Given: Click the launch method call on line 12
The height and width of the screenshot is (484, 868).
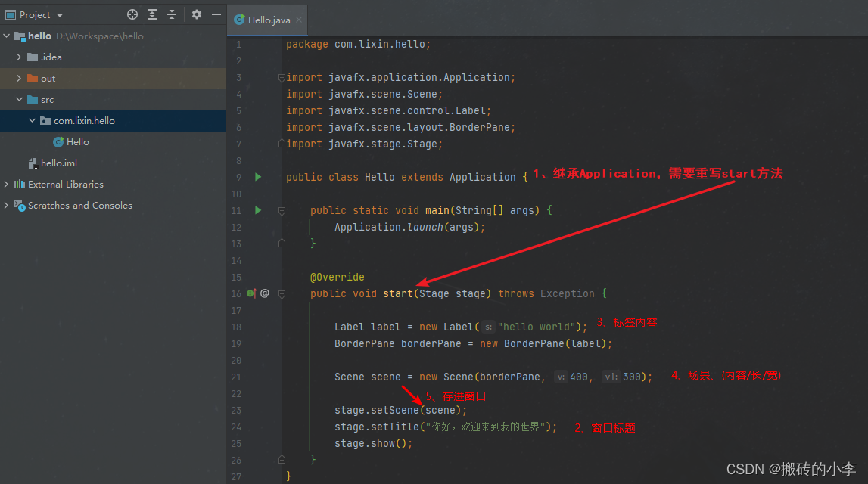Looking at the screenshot, I should pos(425,227).
